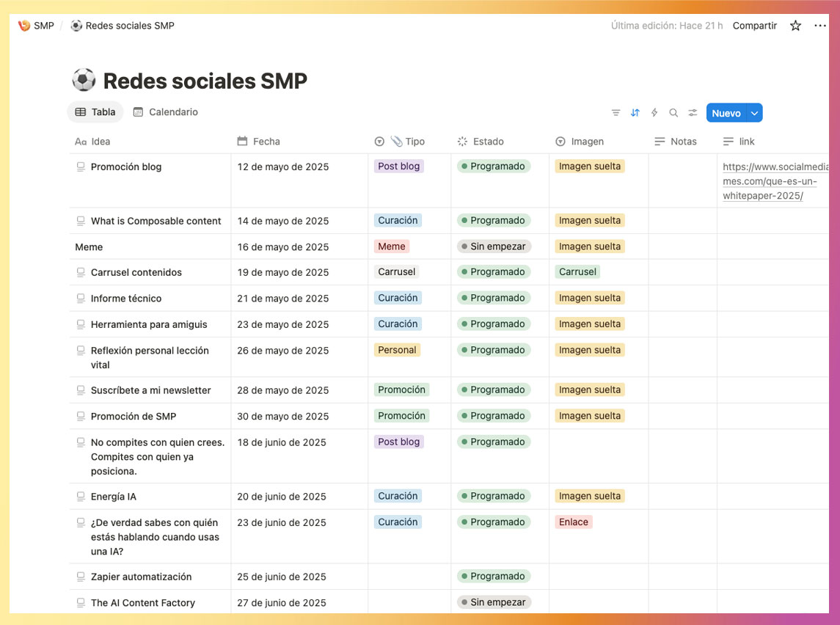The height and width of the screenshot is (625, 840).
Task: Click the pink Enlace image tag
Action: (x=573, y=522)
